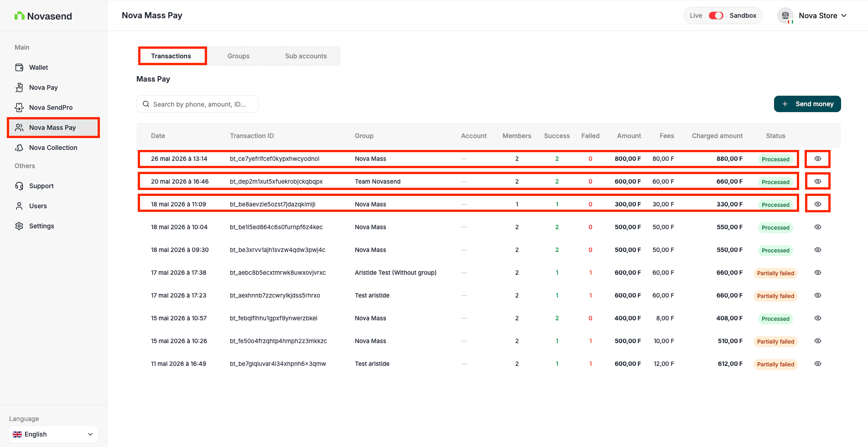
Task: Click the Charged amount column header
Action: pyautogui.click(x=717, y=136)
